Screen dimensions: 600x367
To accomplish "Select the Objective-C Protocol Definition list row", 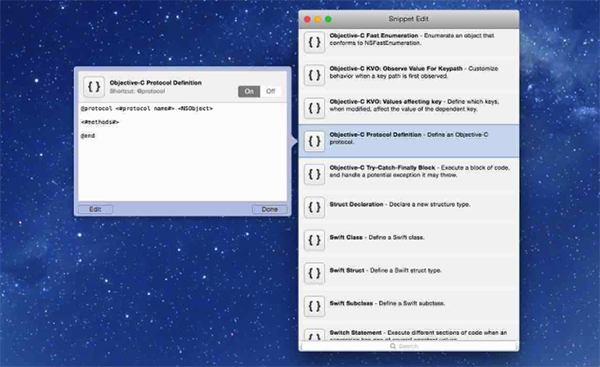I will click(409, 141).
